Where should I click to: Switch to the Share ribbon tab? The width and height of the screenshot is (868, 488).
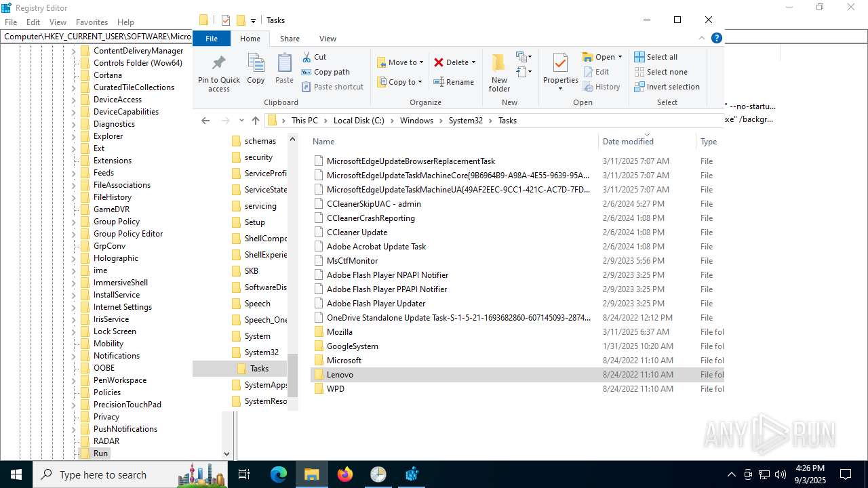[x=290, y=39]
